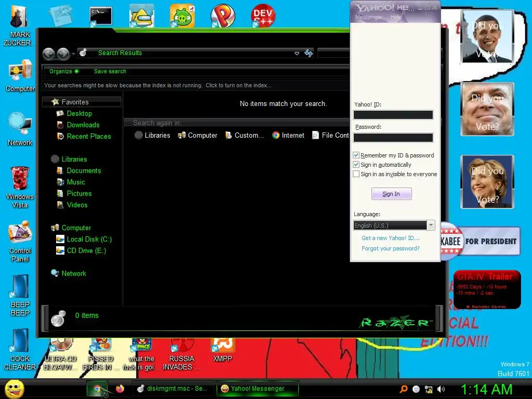
Task: Open the RUSSIA INVADES desktop shortcut
Action: 181,354
